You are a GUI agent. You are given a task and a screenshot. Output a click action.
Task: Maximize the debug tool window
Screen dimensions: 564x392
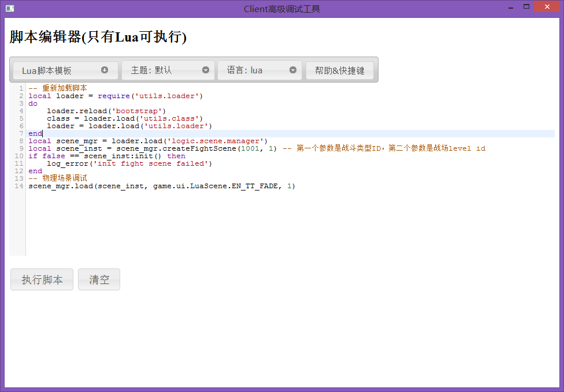pyautogui.click(x=526, y=8)
